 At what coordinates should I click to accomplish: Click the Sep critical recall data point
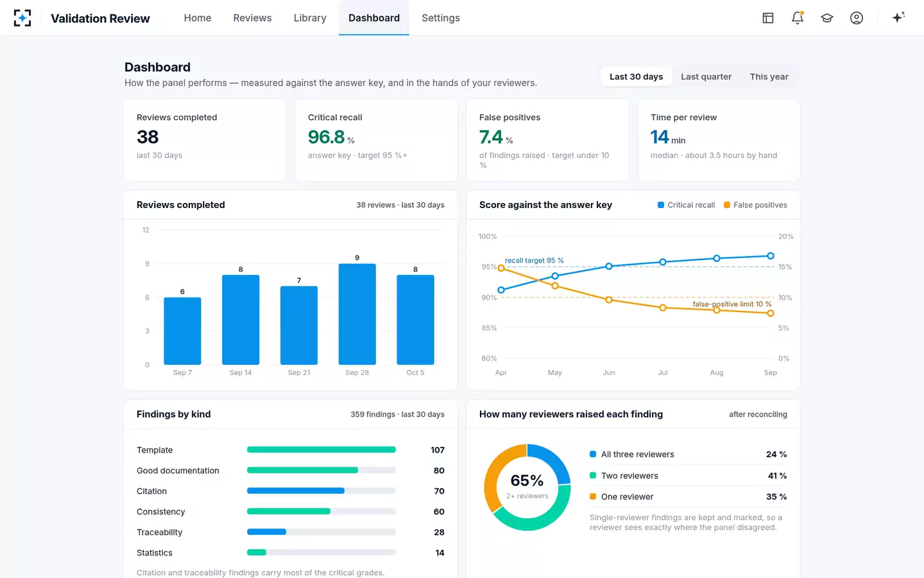[x=771, y=256]
